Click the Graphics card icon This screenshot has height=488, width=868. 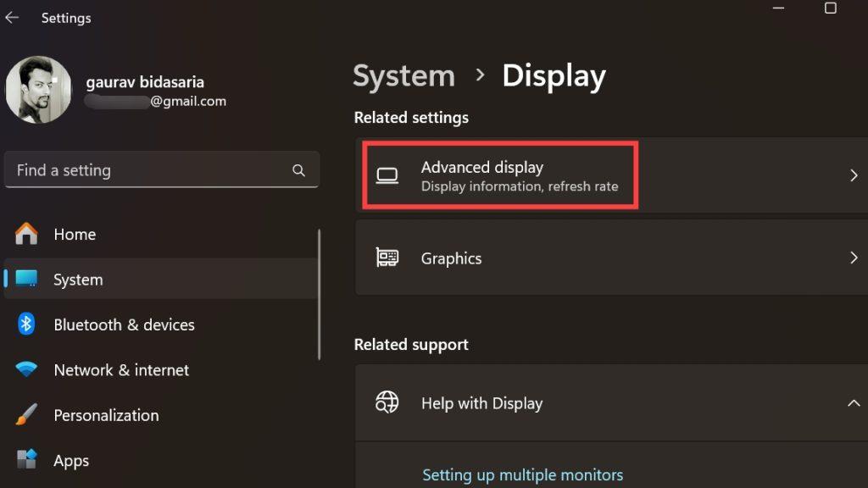click(387, 258)
